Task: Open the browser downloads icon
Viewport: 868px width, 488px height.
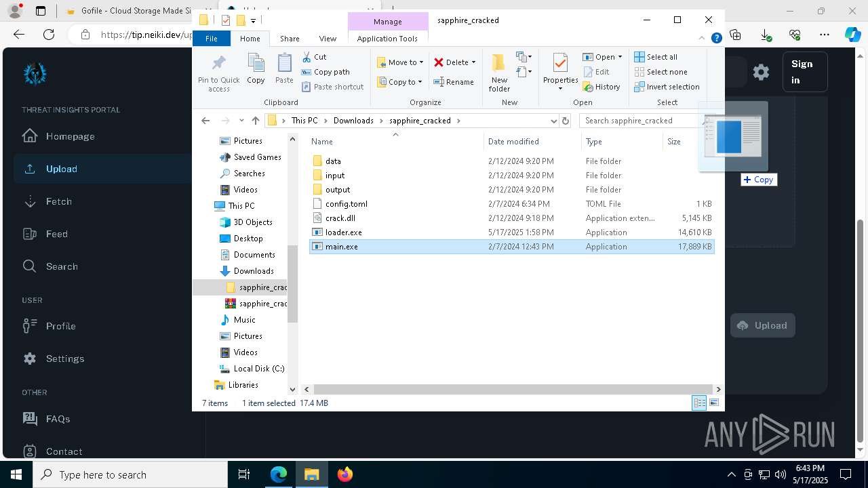Action: point(765,35)
